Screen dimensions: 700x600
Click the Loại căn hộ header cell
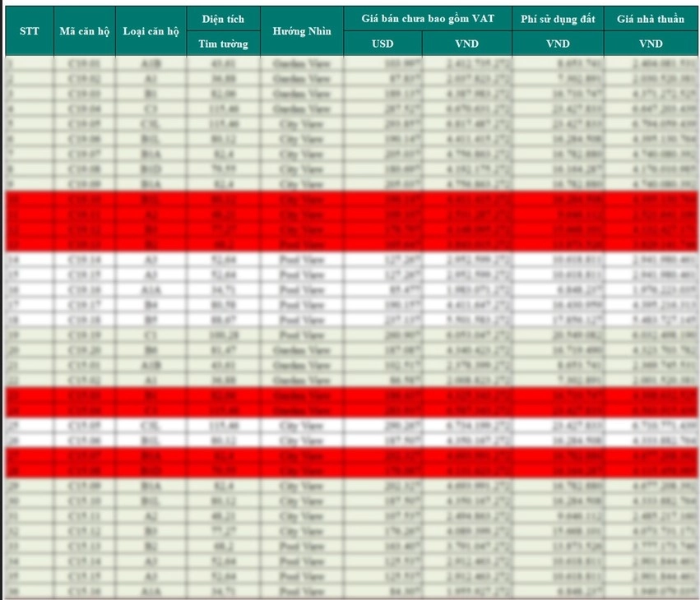[151, 30]
